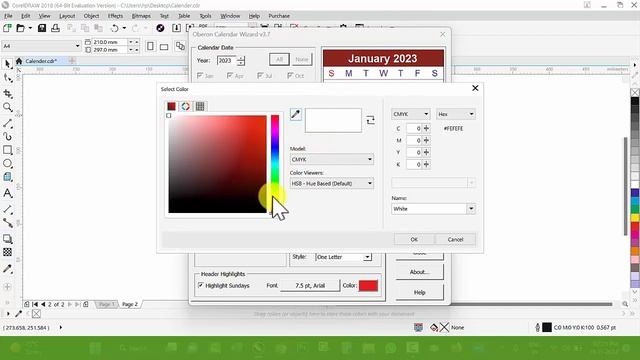Click the 7.5 pt Arial font button
640x360 pixels.
310,285
